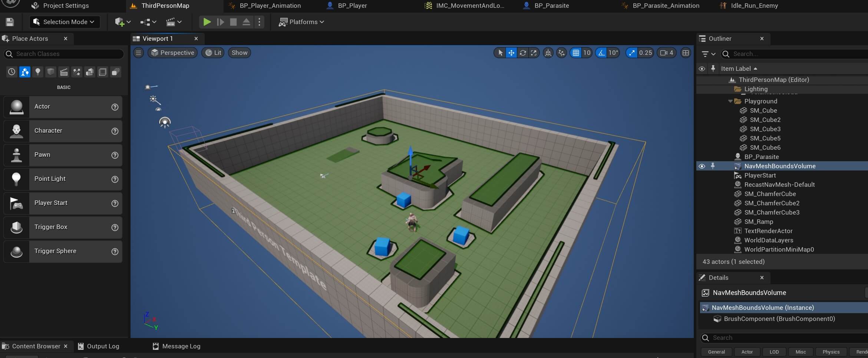Select the Shapes category icon
The image size is (868, 358).
[51, 72]
